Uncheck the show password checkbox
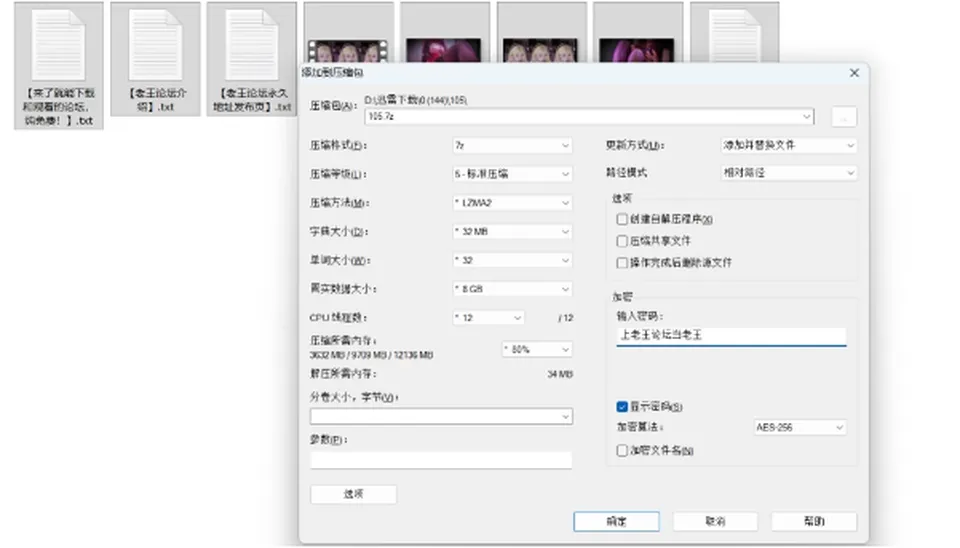Screen dimensions: 960x548 622,407
